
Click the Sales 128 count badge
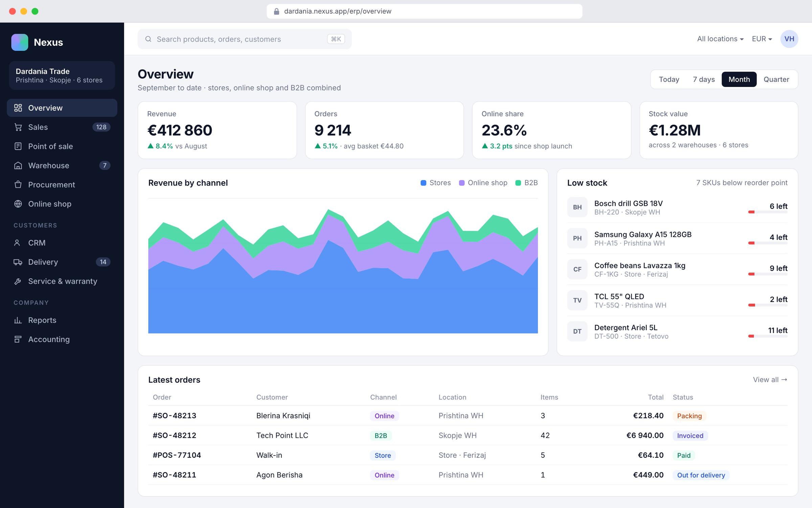[x=101, y=127]
